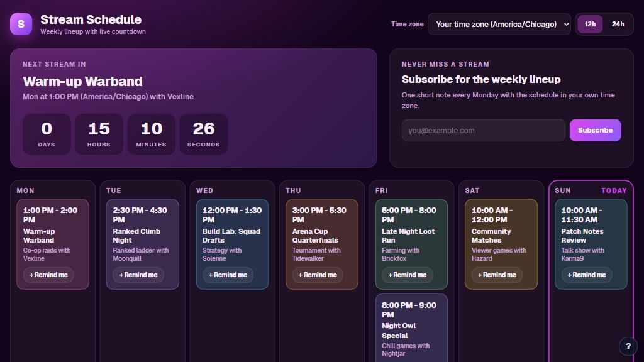Remind me for Arena Cup Quarterfinals
The width and height of the screenshot is (644, 362).
(x=318, y=275)
